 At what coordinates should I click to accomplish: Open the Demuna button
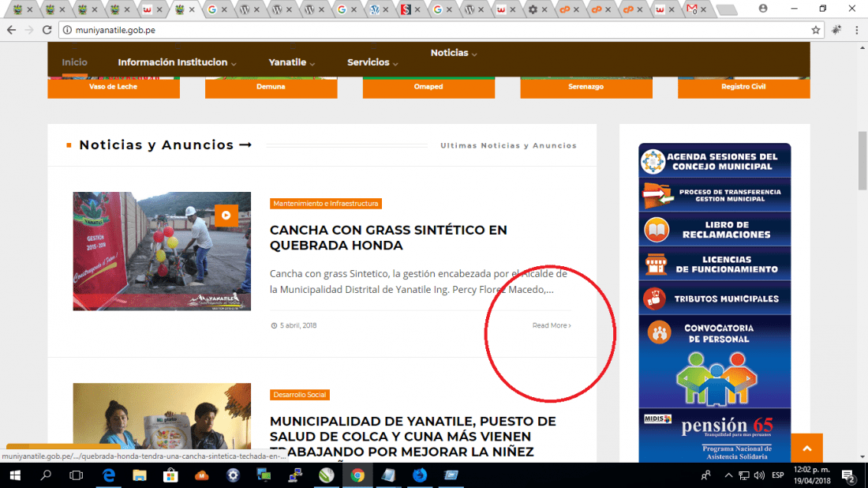(271, 87)
